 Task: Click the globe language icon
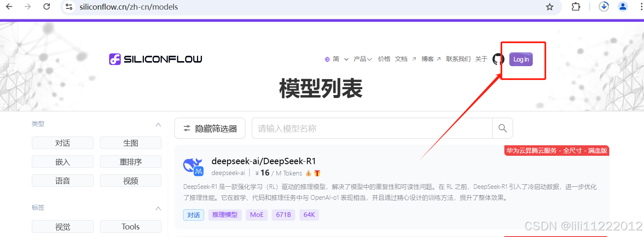pos(327,59)
